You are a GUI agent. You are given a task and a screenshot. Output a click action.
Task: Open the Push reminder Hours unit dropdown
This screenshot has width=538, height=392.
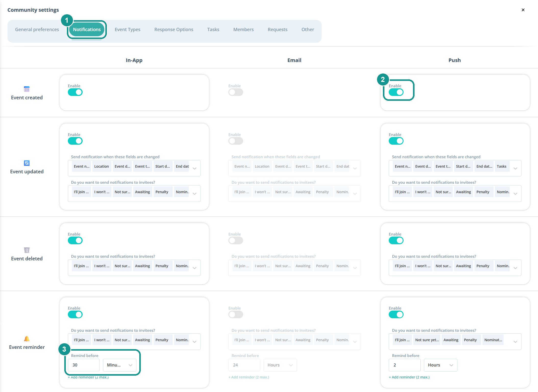(441, 365)
